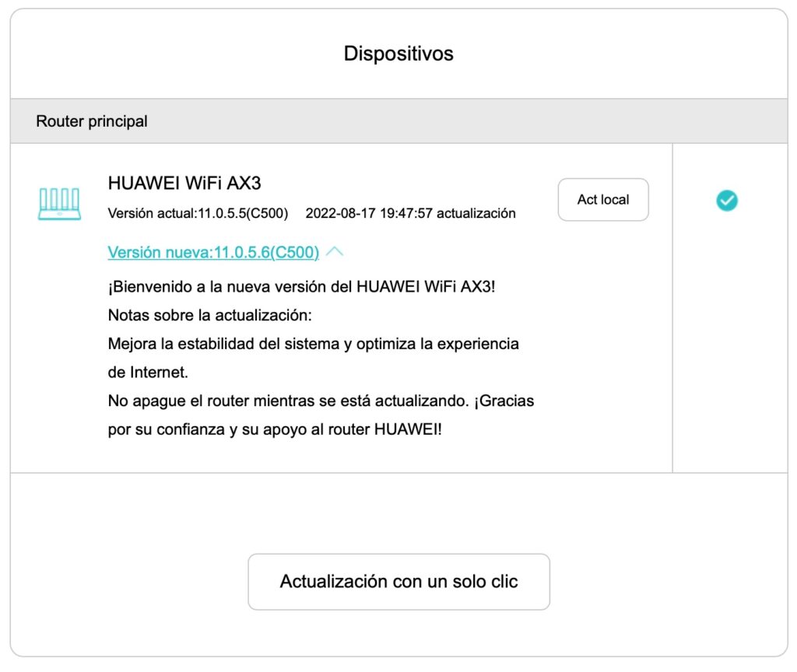Select the Router principal section header
The image size is (797, 672).
click(x=92, y=121)
